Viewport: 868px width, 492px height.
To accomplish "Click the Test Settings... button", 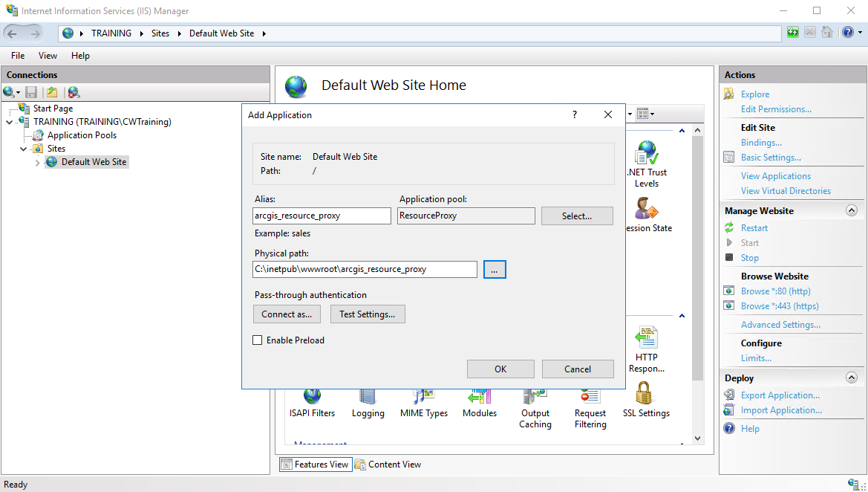I will (x=368, y=314).
